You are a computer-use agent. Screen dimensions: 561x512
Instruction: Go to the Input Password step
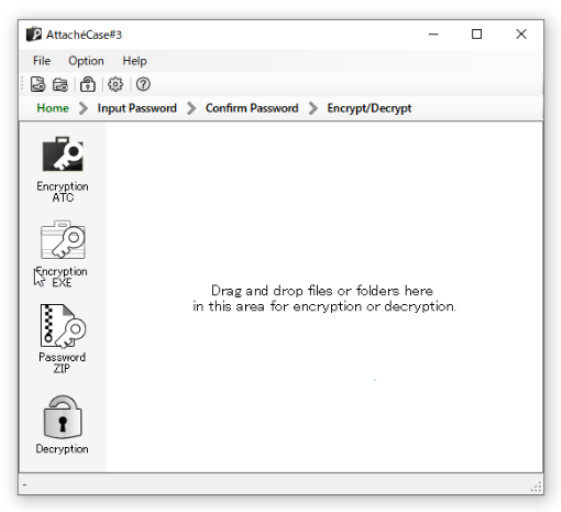tap(137, 108)
